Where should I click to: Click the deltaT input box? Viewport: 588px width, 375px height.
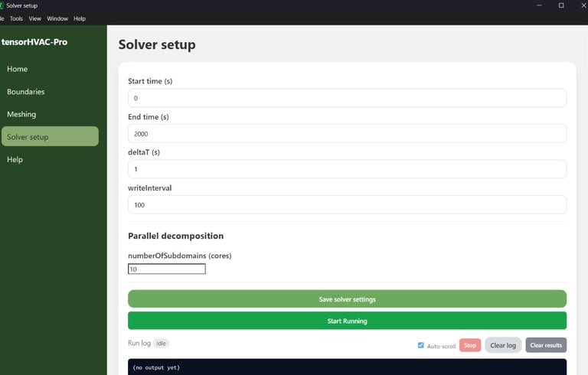[x=347, y=169]
